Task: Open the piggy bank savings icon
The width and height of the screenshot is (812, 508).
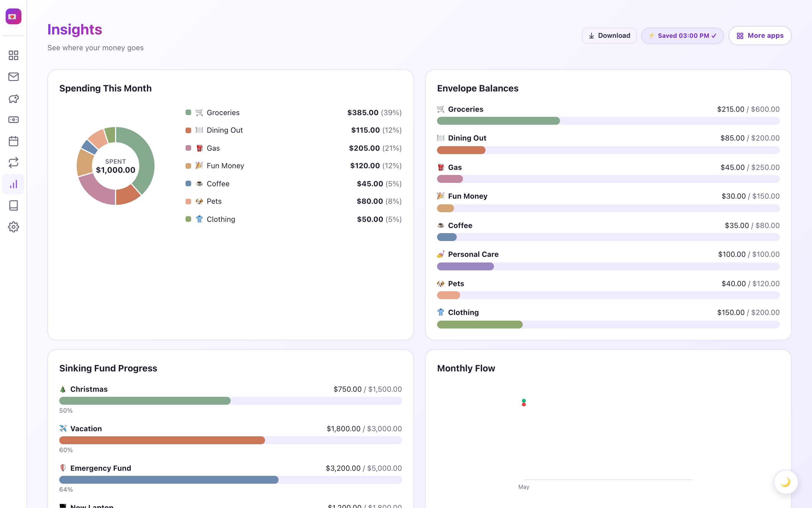Action: [x=14, y=98]
